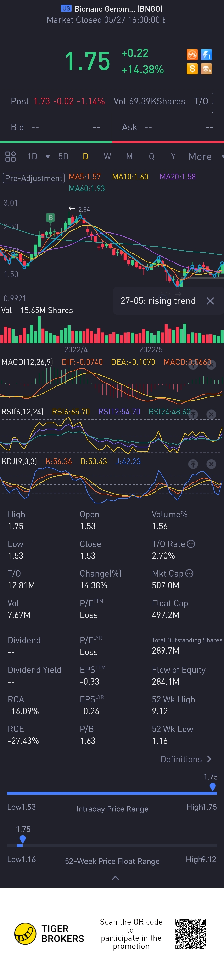Tap the large 1.75 current price
This screenshot has width=224, height=980.
coord(87,62)
